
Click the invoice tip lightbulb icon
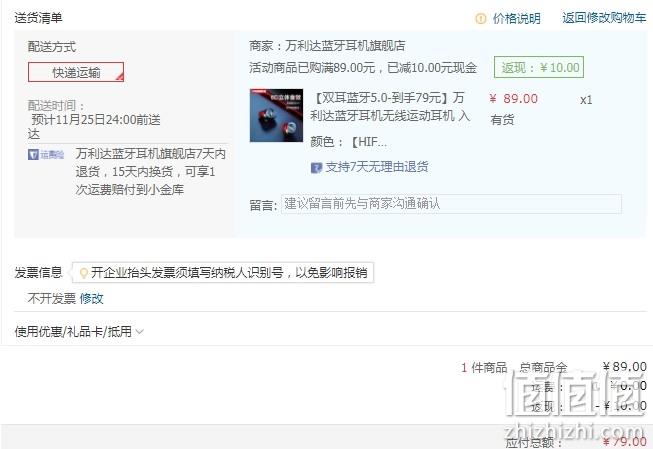pyautogui.click(x=84, y=273)
